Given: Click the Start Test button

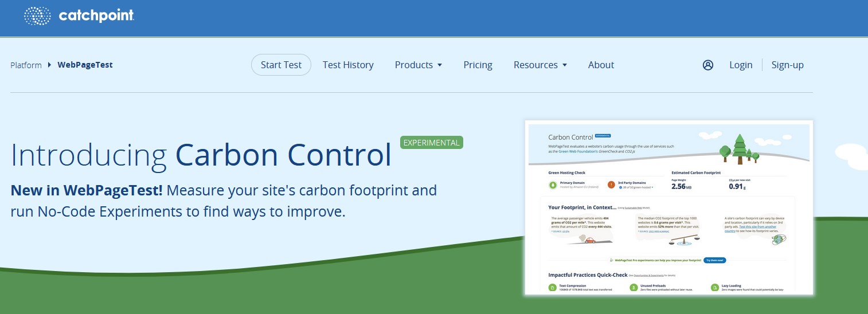Looking at the screenshot, I should pos(281,65).
